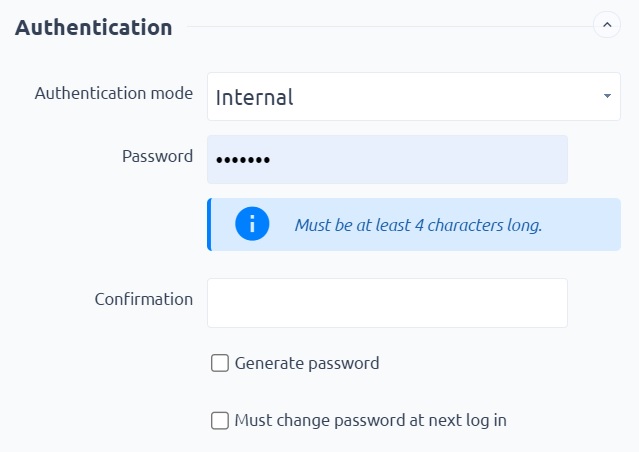Click the Authentication section heading

pos(94,28)
